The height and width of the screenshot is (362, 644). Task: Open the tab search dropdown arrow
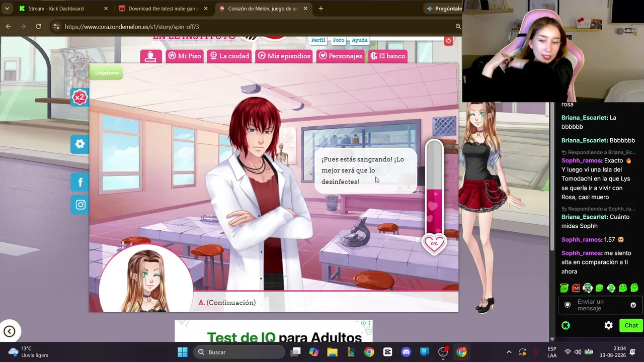7,9
